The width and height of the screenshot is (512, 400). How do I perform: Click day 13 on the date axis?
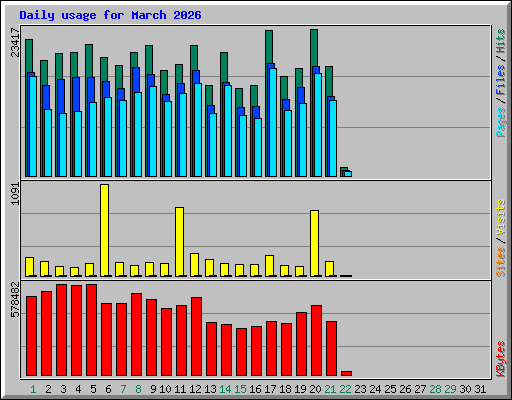click(210, 389)
